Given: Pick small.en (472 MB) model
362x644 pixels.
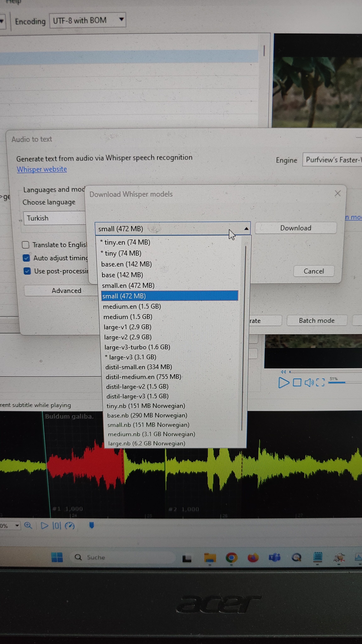Looking at the screenshot, I should click(128, 286).
